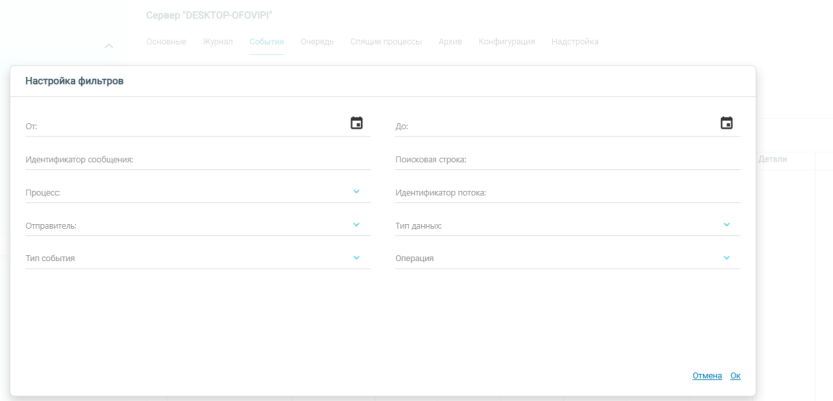The height and width of the screenshot is (401, 833).
Task: Click the collapse chevron above the dialog
Action: [x=110, y=45]
